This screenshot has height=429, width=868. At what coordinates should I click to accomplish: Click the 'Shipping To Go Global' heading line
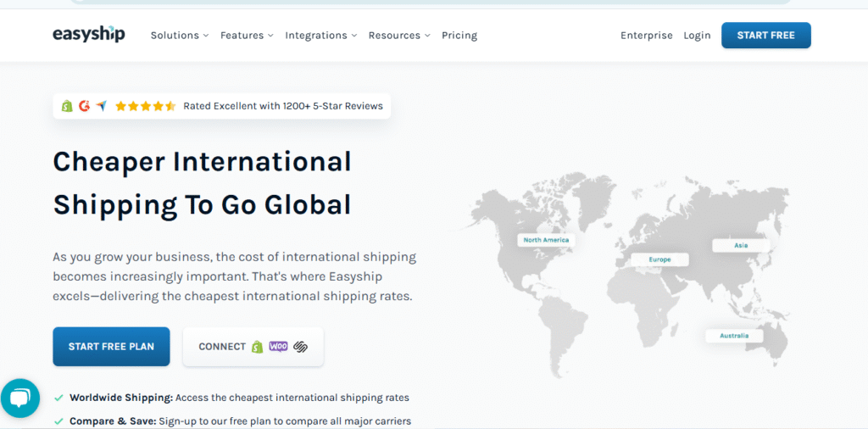[202, 205]
